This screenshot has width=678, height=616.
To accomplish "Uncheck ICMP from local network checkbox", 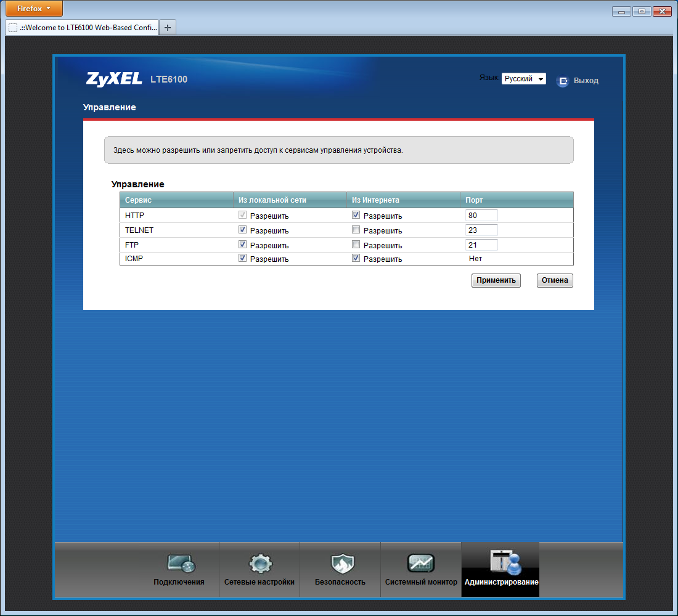I will click(x=242, y=258).
